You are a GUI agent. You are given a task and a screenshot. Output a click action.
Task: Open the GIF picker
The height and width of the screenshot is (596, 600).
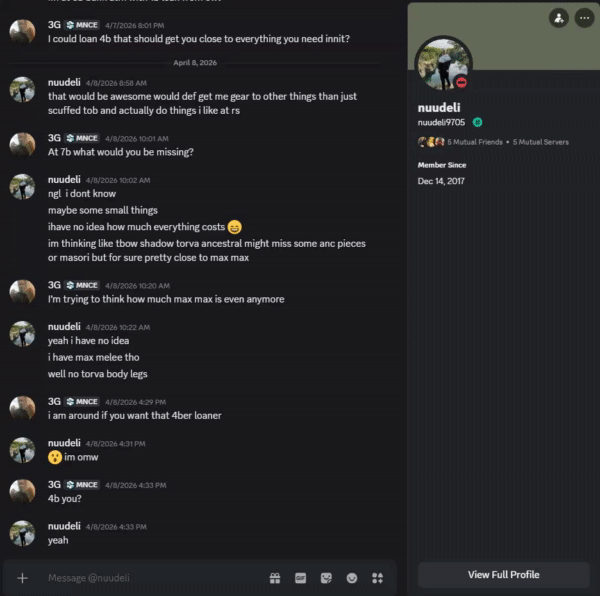tap(300, 578)
